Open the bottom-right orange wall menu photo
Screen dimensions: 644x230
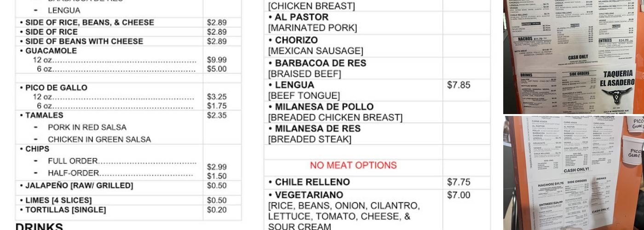coord(573,173)
